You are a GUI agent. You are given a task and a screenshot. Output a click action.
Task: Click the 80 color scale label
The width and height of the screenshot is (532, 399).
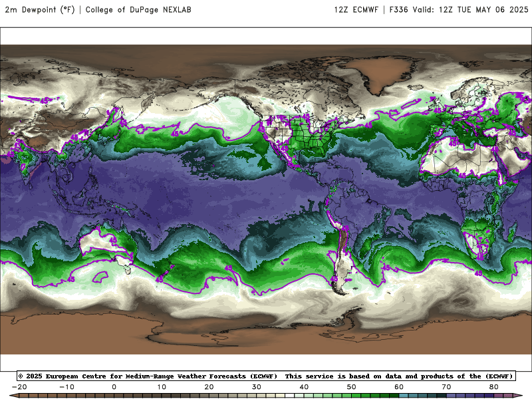pyautogui.click(x=494, y=387)
